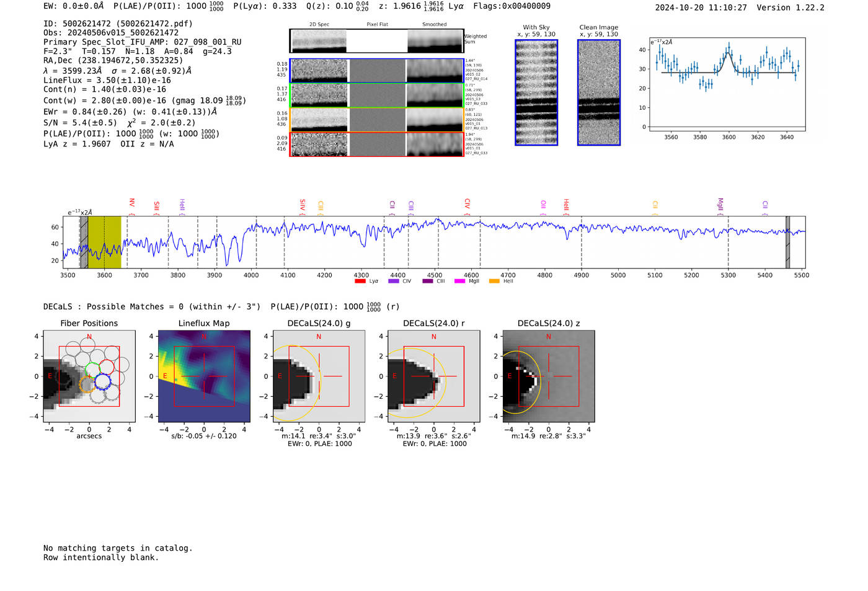Click the blue dashed fiber circle
This screenshot has height=591, width=868.
[103, 382]
